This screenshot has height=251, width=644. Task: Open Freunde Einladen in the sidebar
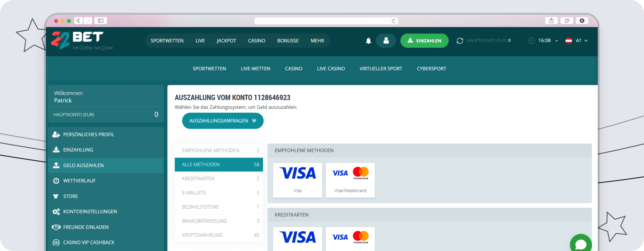106,227
